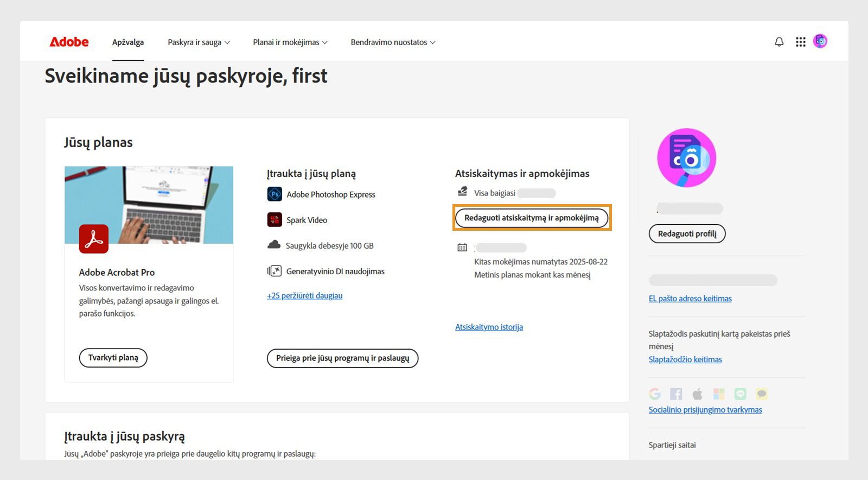Expand the Paskyra ir sauga menu
Viewport: 868px width, 480px height.
199,42
